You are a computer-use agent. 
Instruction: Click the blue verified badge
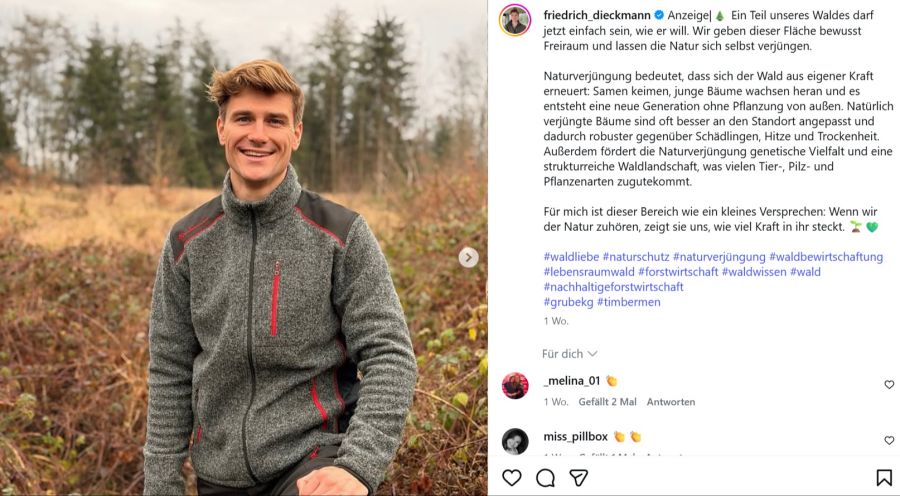point(659,15)
